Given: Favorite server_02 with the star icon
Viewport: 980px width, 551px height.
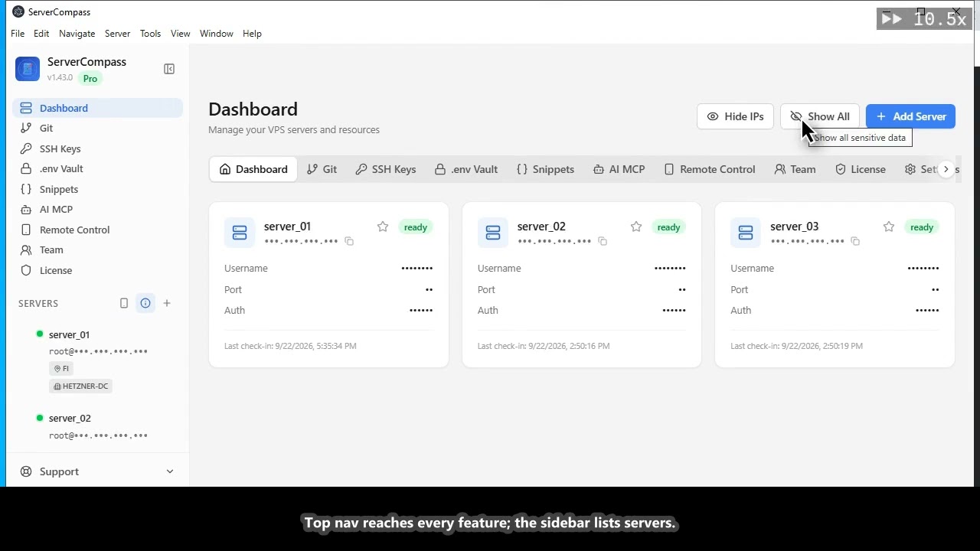Looking at the screenshot, I should pos(636,227).
